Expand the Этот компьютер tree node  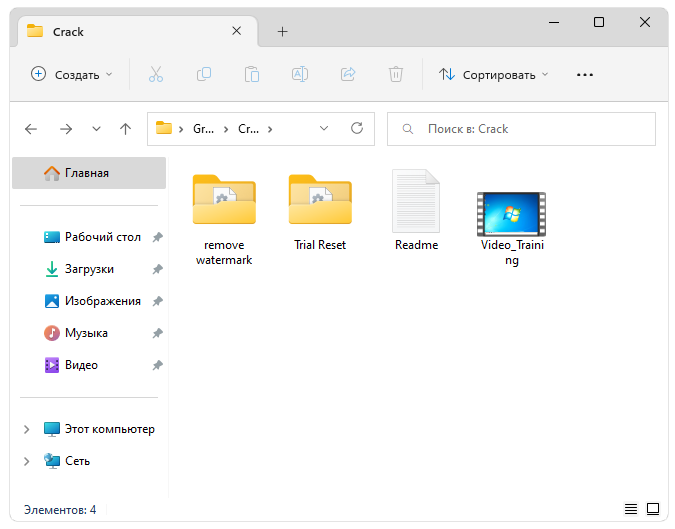(27, 429)
